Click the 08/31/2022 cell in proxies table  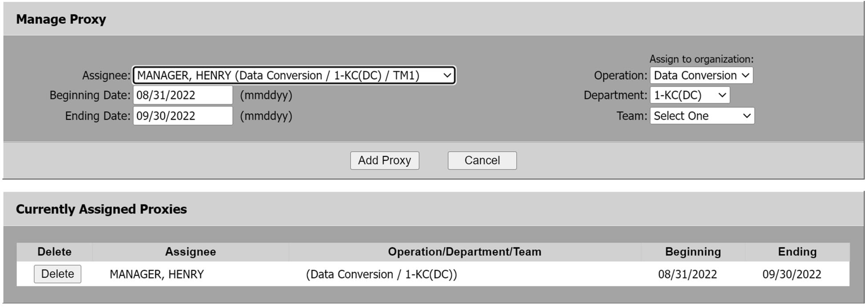click(687, 274)
